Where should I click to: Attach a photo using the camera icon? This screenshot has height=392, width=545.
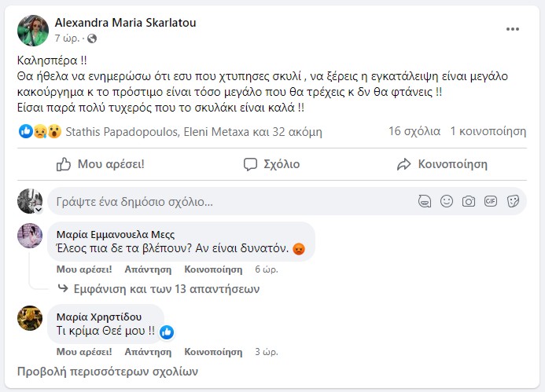point(469,201)
